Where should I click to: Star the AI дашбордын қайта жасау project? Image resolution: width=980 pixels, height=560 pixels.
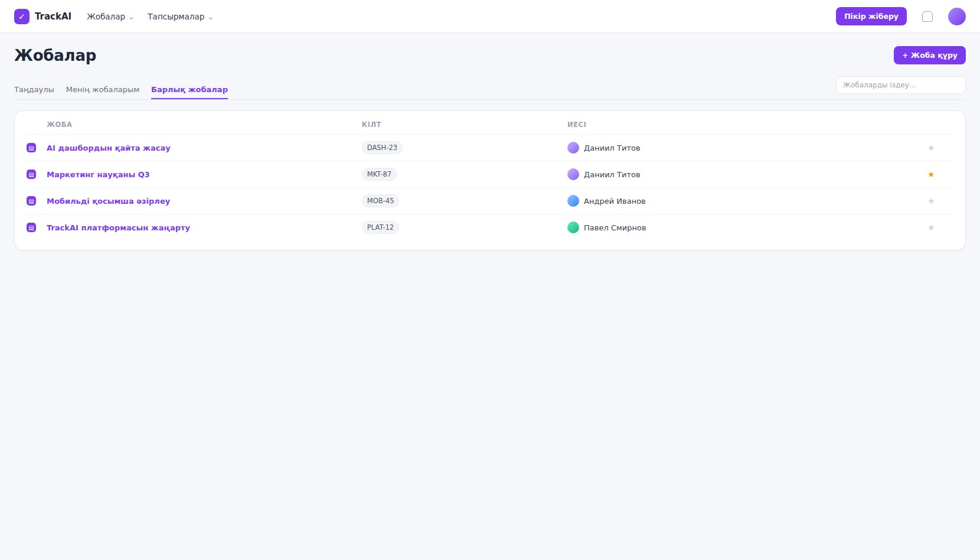(931, 148)
